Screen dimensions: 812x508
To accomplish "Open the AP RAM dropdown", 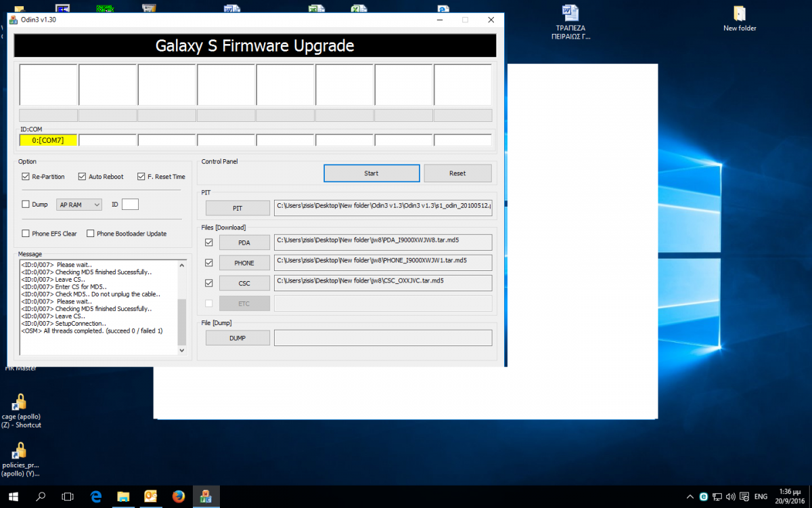I will point(79,205).
